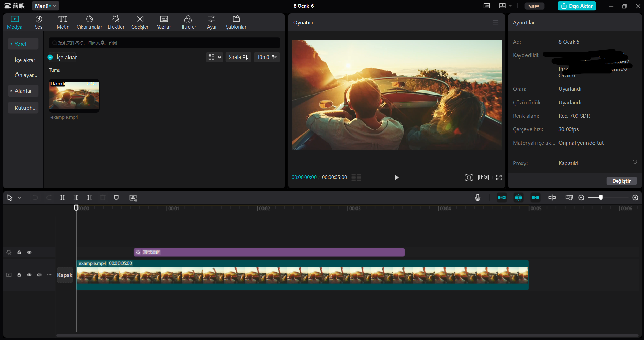Image resolution: width=644 pixels, height=340 pixels.
Task: Click the microphone voiceover record icon
Action: [477, 198]
